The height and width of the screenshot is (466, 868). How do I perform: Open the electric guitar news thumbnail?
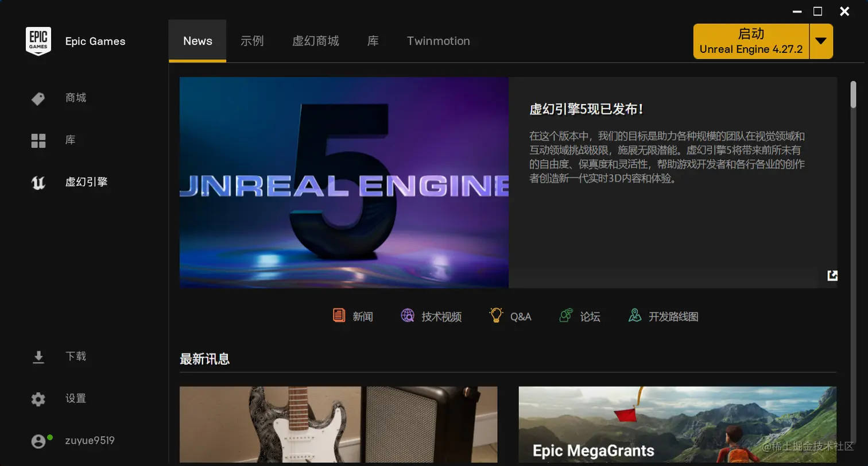pyautogui.click(x=339, y=424)
